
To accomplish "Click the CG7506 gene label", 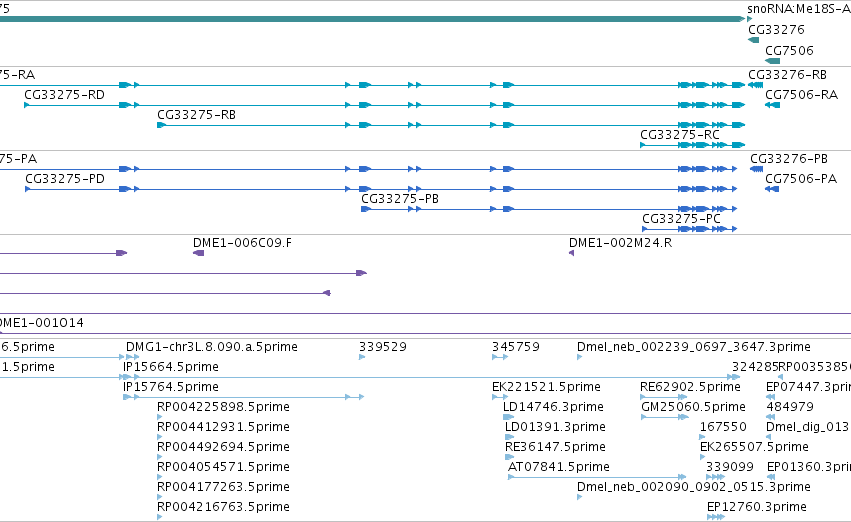I will pyautogui.click(x=789, y=51).
